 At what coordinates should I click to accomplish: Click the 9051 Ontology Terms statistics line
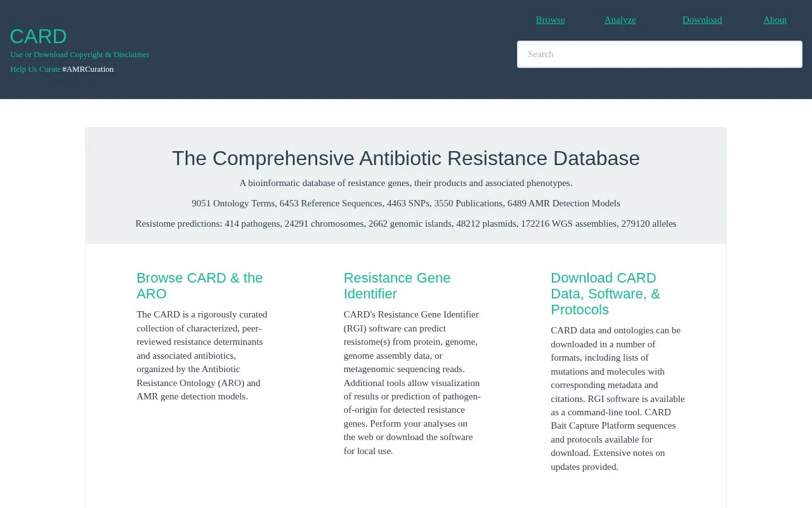pos(406,203)
